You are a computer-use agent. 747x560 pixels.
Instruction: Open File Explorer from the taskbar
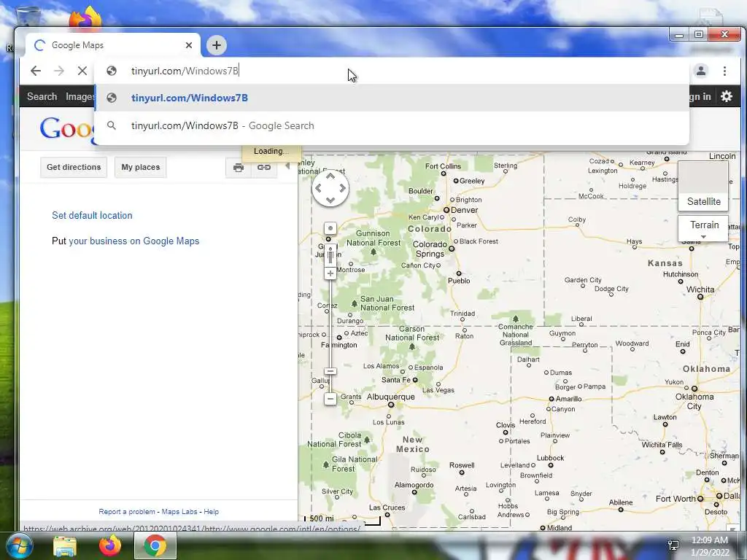[x=65, y=546]
